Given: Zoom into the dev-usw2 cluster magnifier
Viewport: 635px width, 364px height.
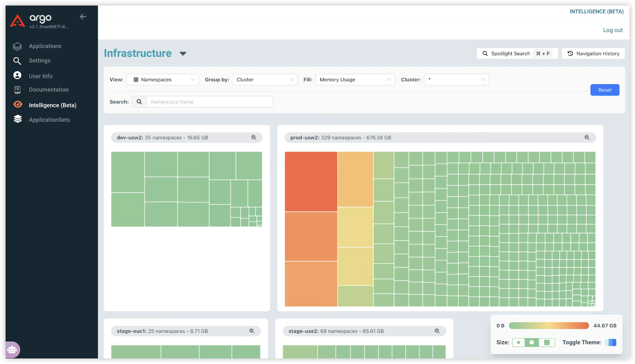Looking at the screenshot, I should (254, 137).
